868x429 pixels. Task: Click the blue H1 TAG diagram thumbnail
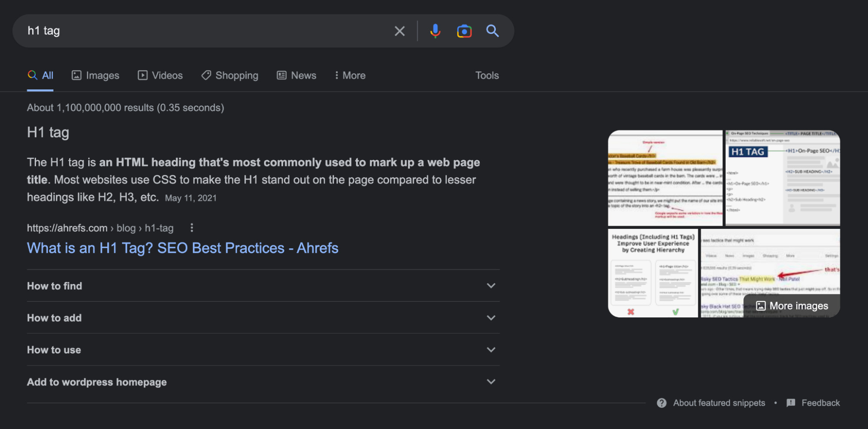point(782,178)
